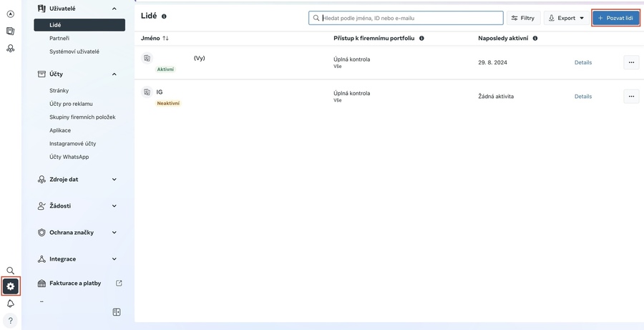
Task: Select Partneři in the sidebar
Action: pos(59,38)
